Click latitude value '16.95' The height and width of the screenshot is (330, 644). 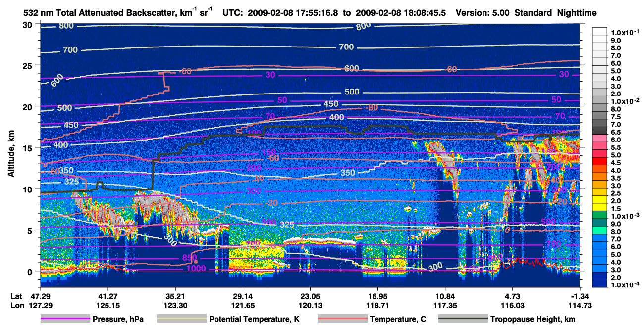tap(377, 296)
